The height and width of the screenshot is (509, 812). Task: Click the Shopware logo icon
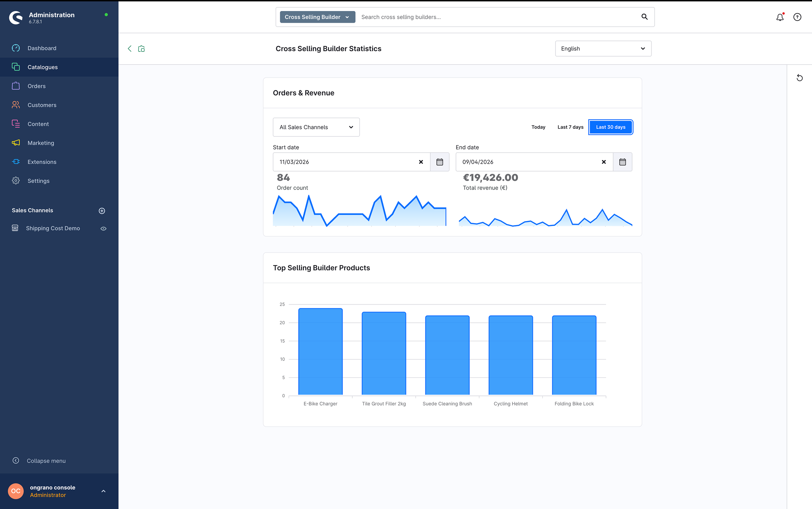pyautogui.click(x=16, y=17)
